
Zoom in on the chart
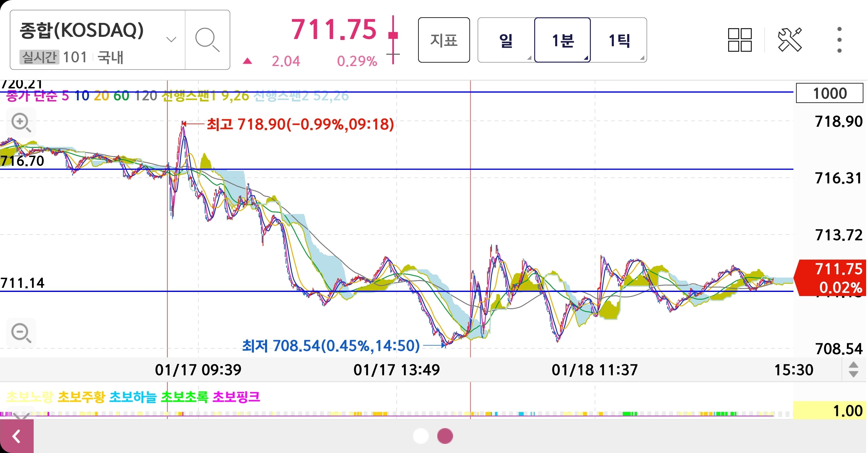21,123
